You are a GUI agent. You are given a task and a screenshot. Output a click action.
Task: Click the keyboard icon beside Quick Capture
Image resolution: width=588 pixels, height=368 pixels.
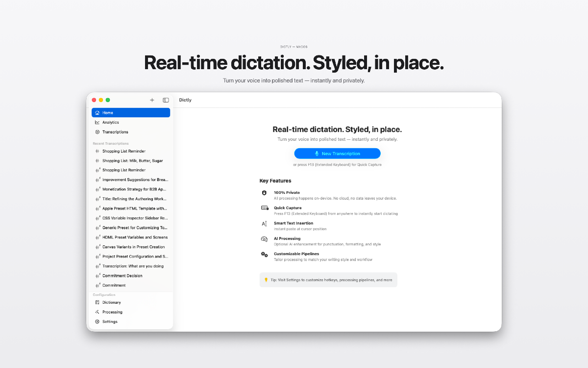click(264, 208)
